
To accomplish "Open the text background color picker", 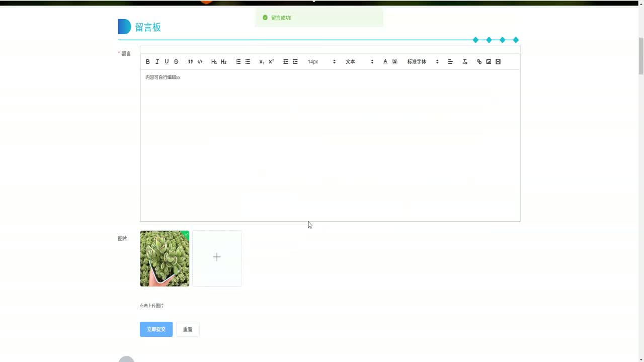I will [x=395, y=62].
